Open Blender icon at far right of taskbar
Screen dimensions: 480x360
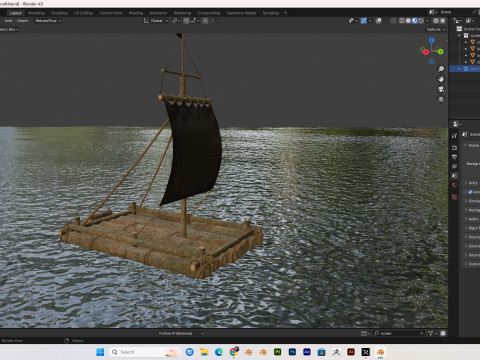(x=380, y=352)
